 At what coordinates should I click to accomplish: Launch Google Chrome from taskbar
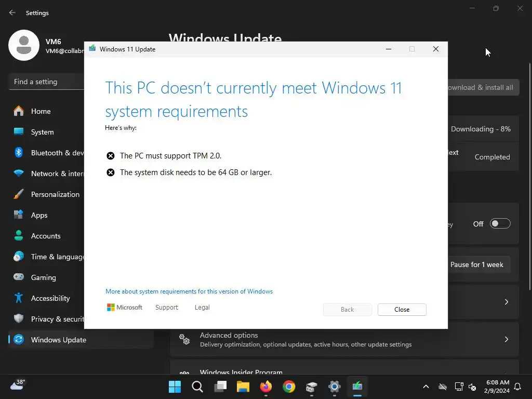coord(289,387)
